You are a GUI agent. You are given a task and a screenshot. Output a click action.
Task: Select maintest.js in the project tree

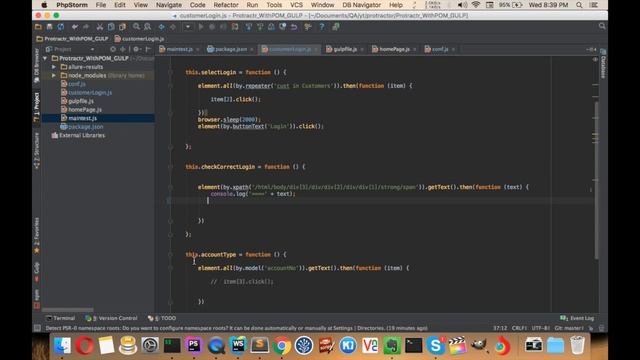click(82, 118)
